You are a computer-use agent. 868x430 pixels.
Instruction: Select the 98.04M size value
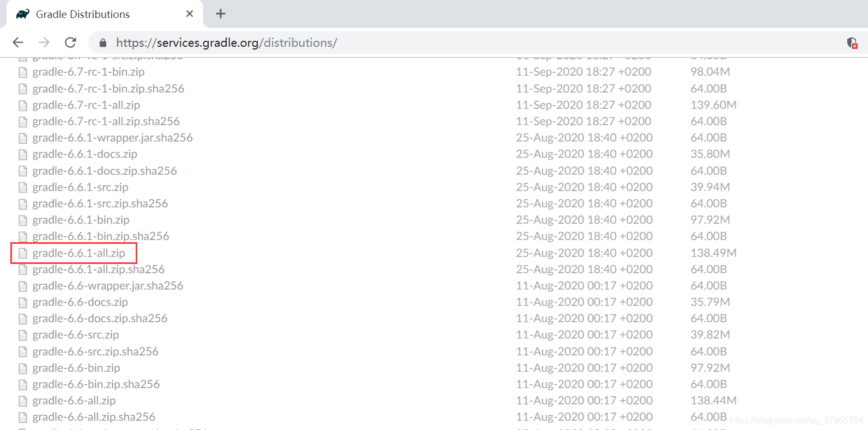tap(710, 72)
